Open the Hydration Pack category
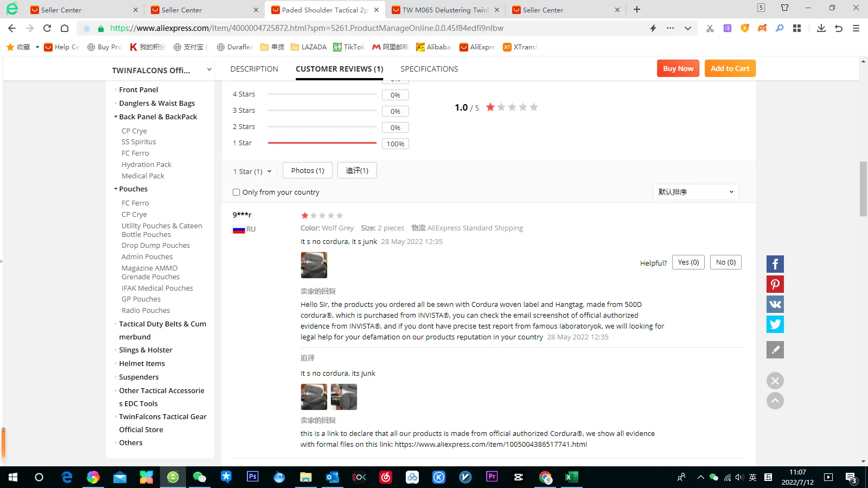868x488 pixels. [146, 164]
